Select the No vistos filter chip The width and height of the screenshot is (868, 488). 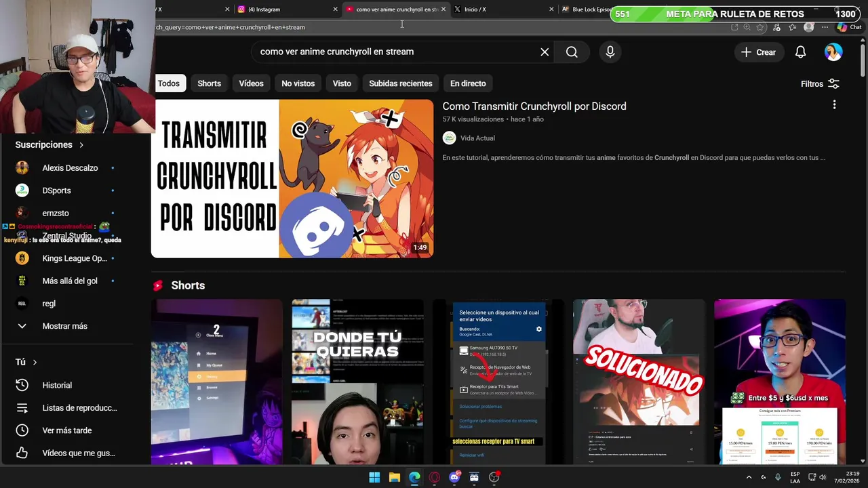click(x=298, y=83)
